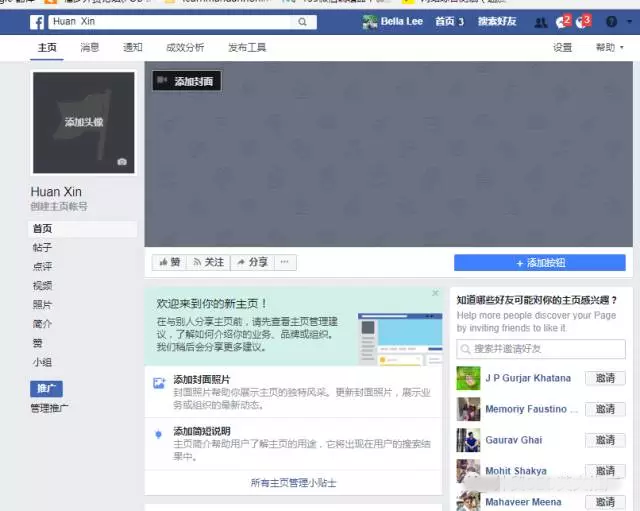This screenshot has width=640, height=511.
Task: Click 创建主页帐号 link under page name
Action: click(x=59, y=207)
